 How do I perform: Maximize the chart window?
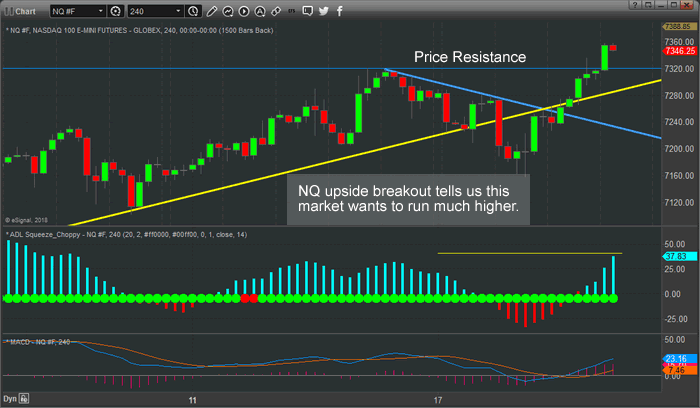tap(674, 5)
